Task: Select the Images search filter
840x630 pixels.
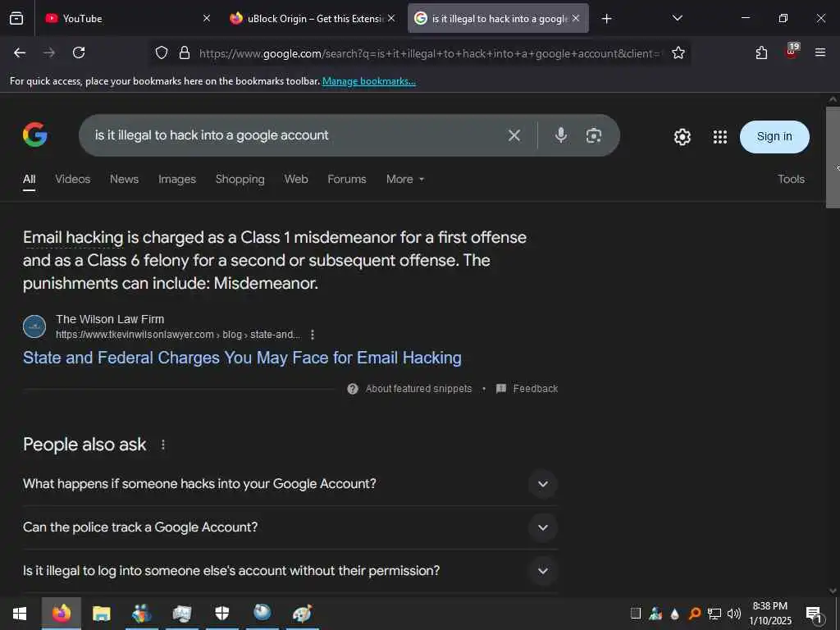Action: pyautogui.click(x=177, y=179)
